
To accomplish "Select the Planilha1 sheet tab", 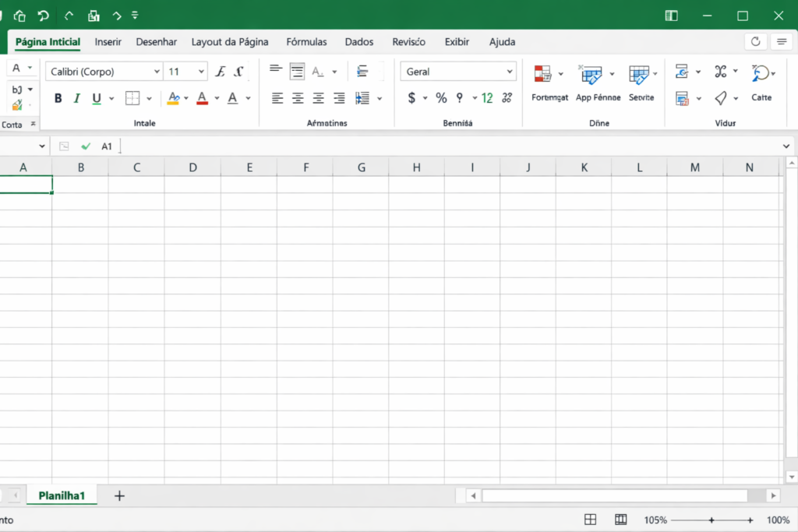I will click(x=62, y=496).
